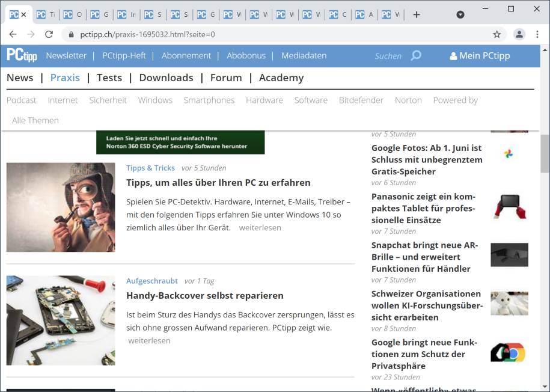Screen dimensions: 550x392
Task: Select the Sicherheit topic
Action: tap(108, 100)
